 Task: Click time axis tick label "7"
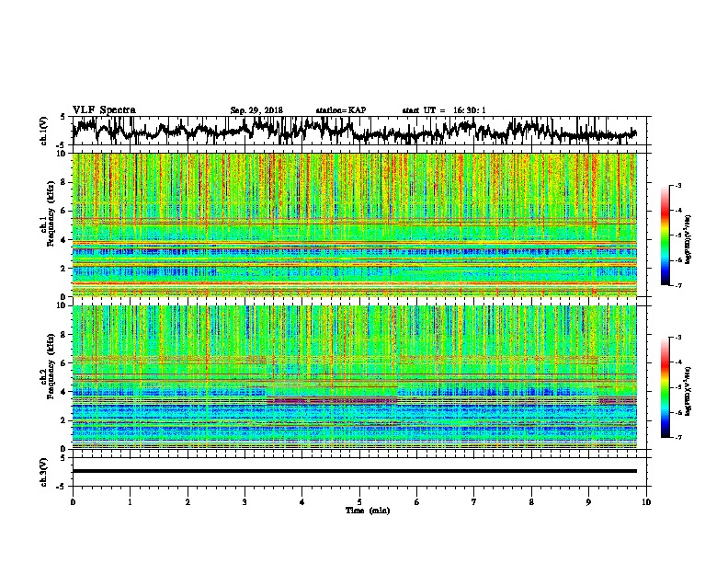(x=474, y=502)
